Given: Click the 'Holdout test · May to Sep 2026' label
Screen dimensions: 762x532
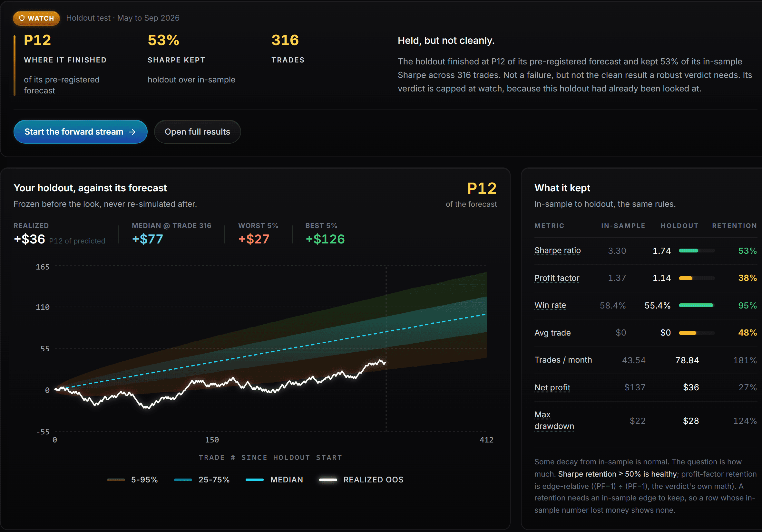Looking at the screenshot, I should pos(123,18).
